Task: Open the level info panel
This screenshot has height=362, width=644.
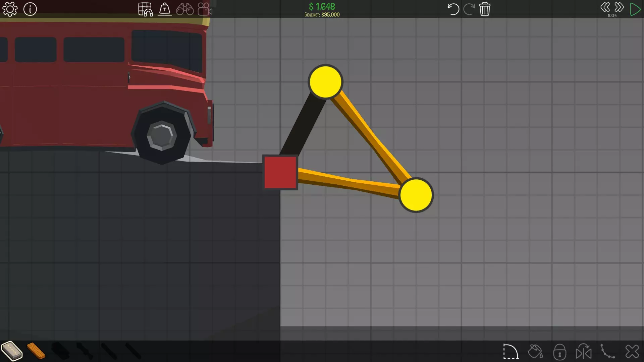Action: pos(30,9)
